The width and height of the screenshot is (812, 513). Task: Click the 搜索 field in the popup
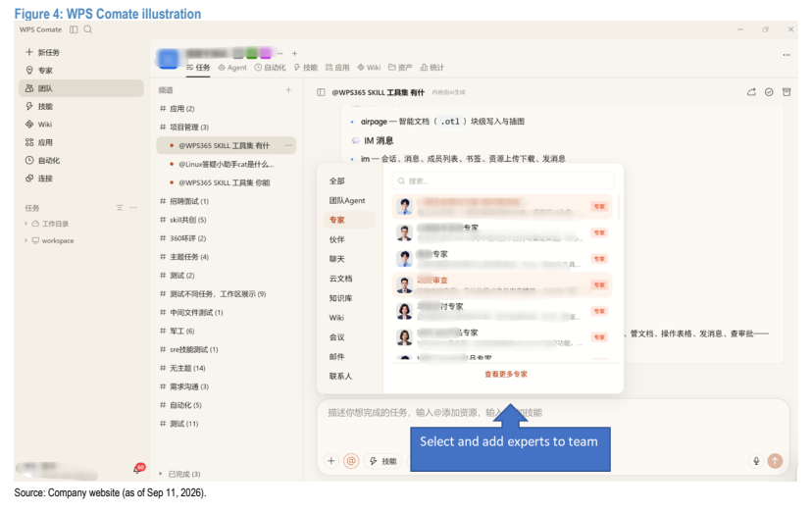click(503, 180)
